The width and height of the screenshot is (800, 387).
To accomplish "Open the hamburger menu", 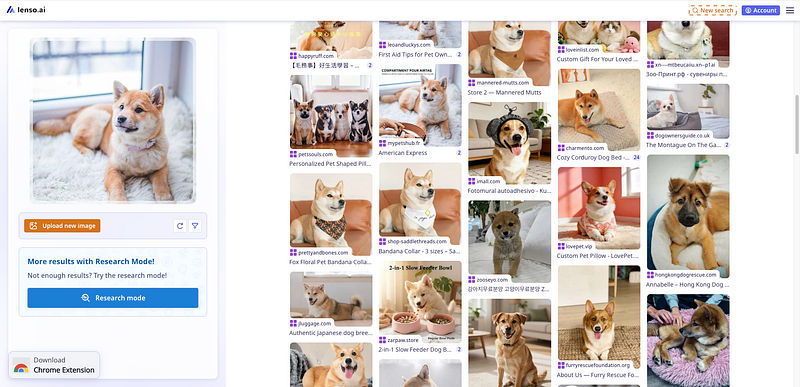I will click(790, 10).
